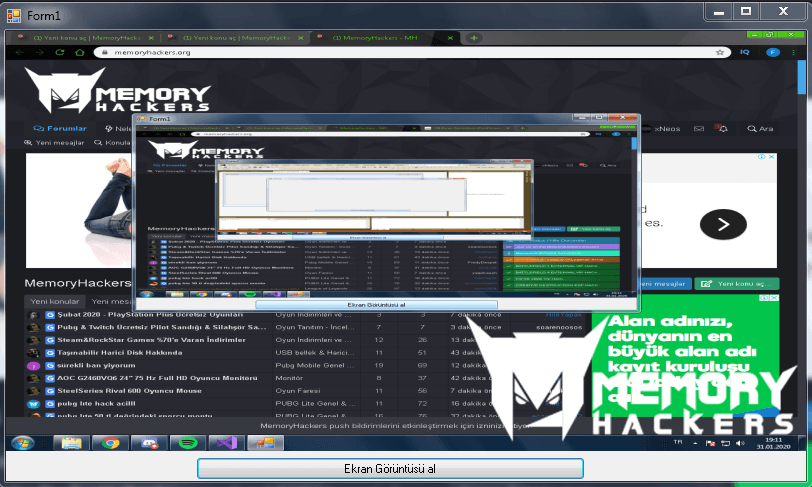Select the Yeni konular tab
The image size is (812, 487).
pyautogui.click(x=54, y=301)
